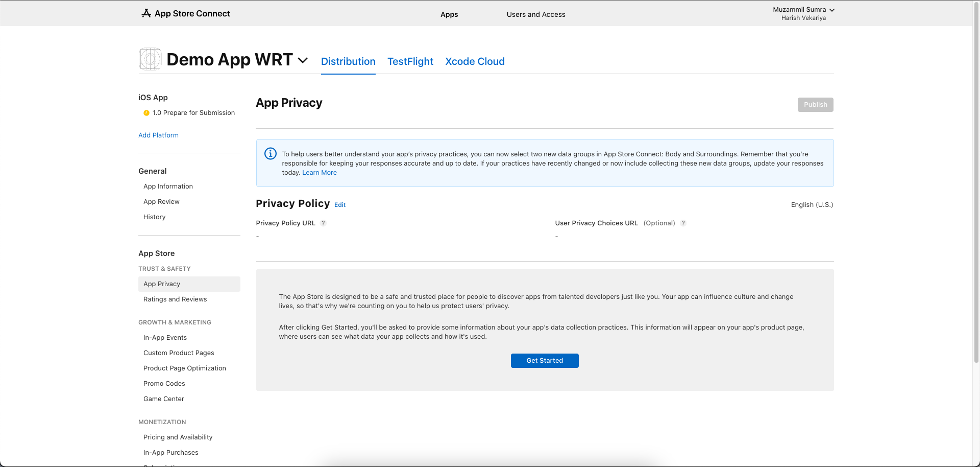Open Users and Access in the top navigation

coord(536,14)
